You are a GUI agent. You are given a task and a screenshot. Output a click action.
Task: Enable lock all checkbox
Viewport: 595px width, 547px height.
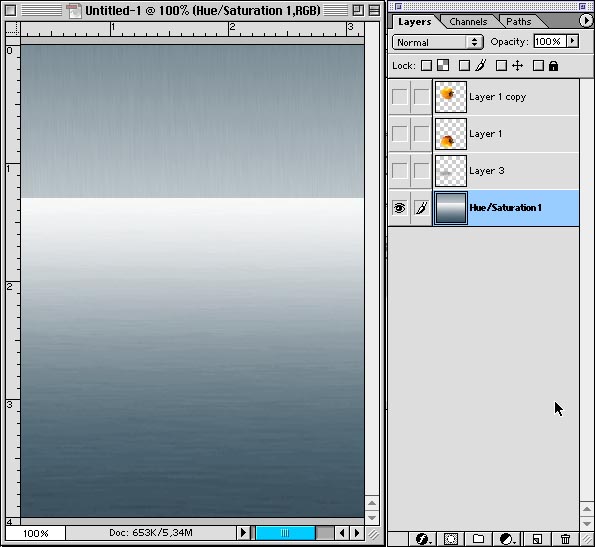[538, 66]
